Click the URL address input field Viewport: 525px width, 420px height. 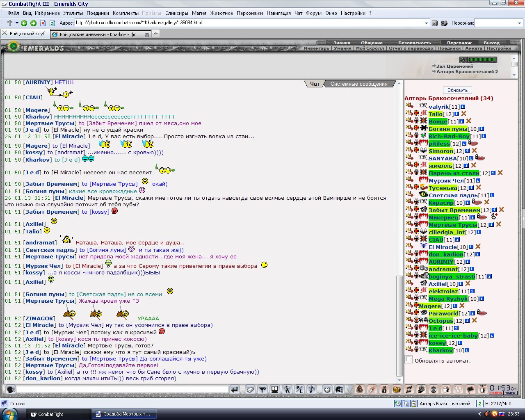[x=249, y=23]
